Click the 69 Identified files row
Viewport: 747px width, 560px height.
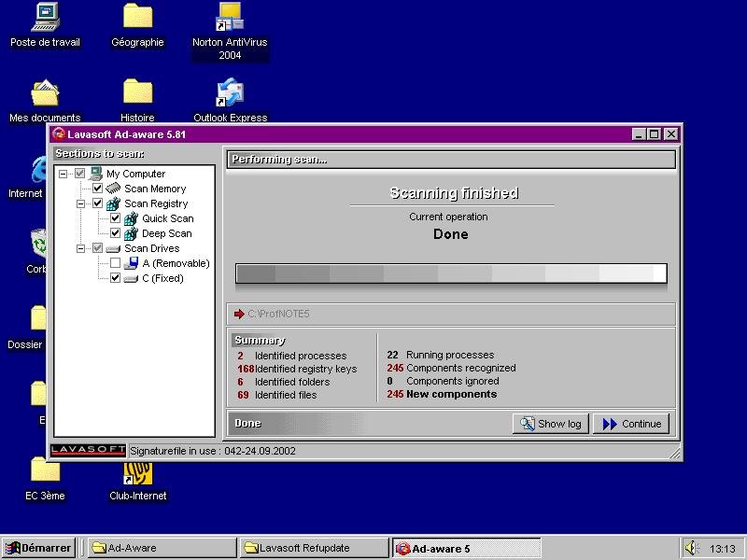276,395
